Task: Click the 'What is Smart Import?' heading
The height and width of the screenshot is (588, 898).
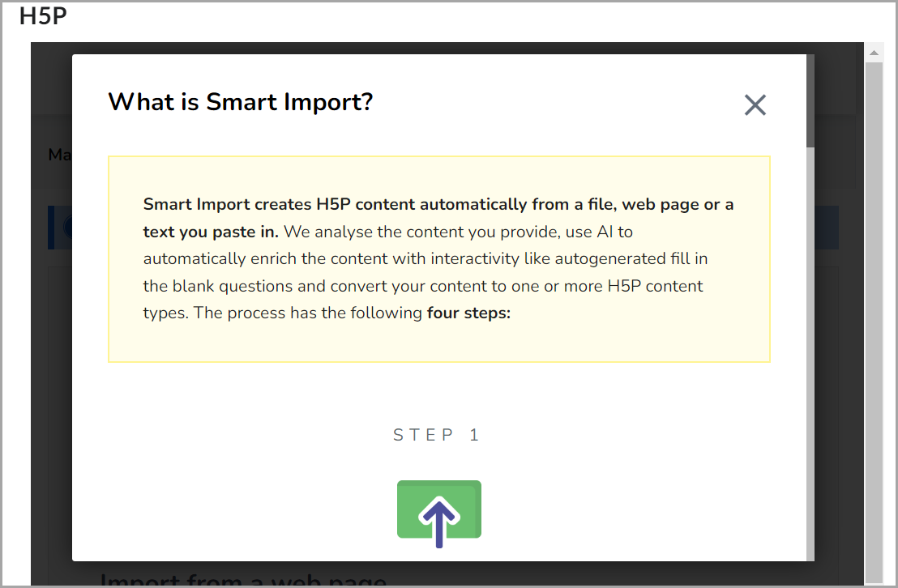Action: (241, 103)
